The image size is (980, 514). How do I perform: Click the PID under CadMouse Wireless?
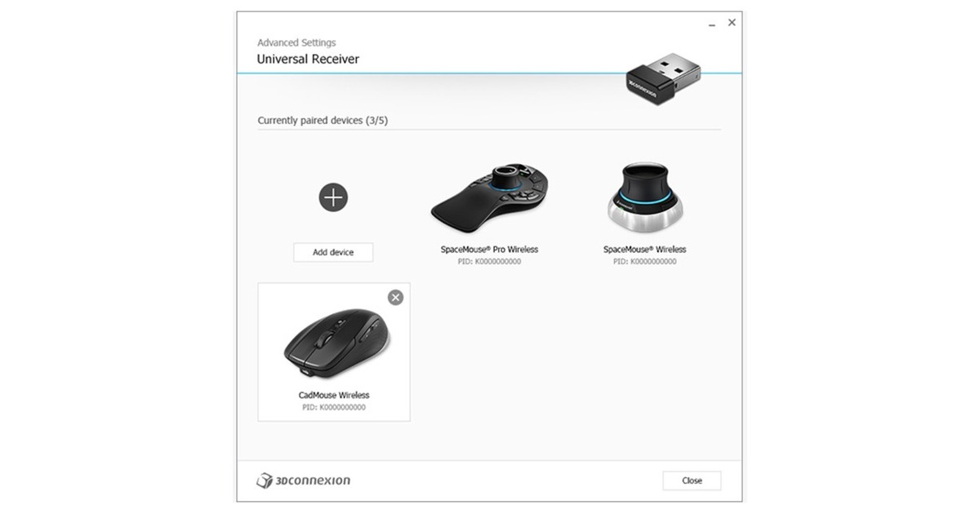coord(334,407)
